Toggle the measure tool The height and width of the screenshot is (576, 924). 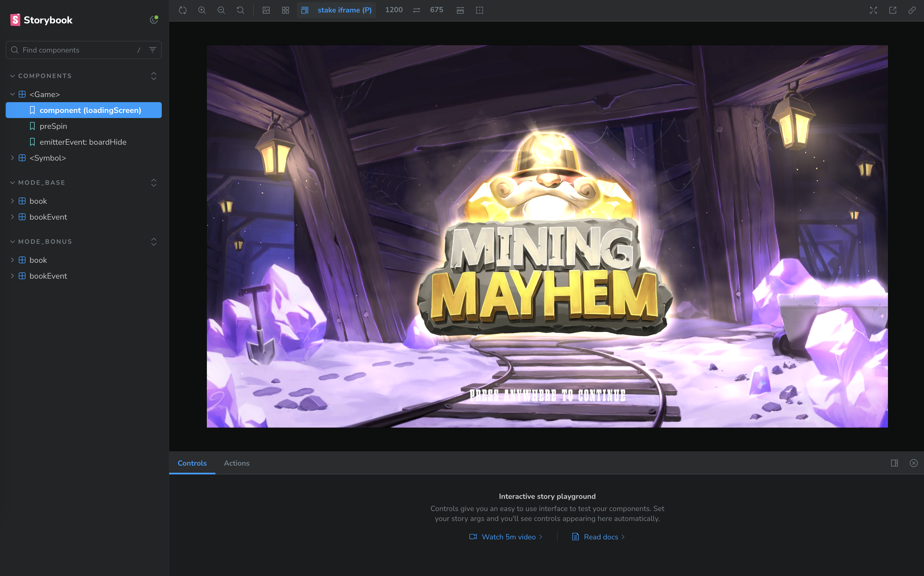[460, 10]
